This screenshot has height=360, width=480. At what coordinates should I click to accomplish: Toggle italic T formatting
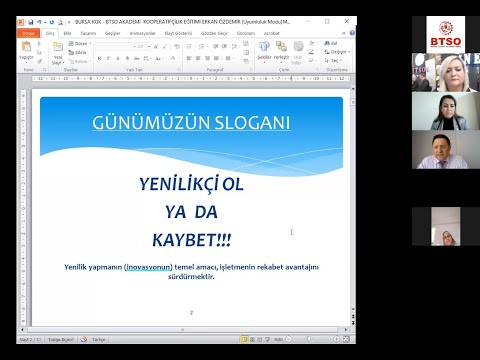(x=108, y=58)
